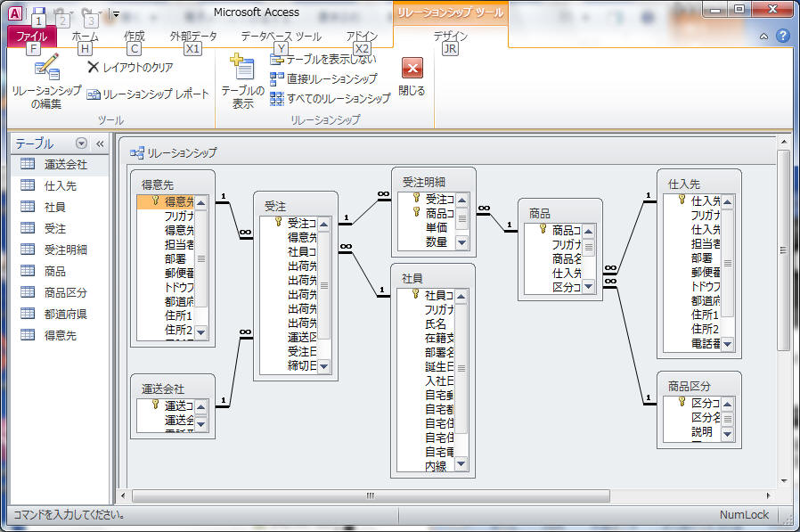Viewport: 800px width, 532px height.
Task: Click the red Close (閉じる) ribbon button
Action: pyautogui.click(x=412, y=78)
